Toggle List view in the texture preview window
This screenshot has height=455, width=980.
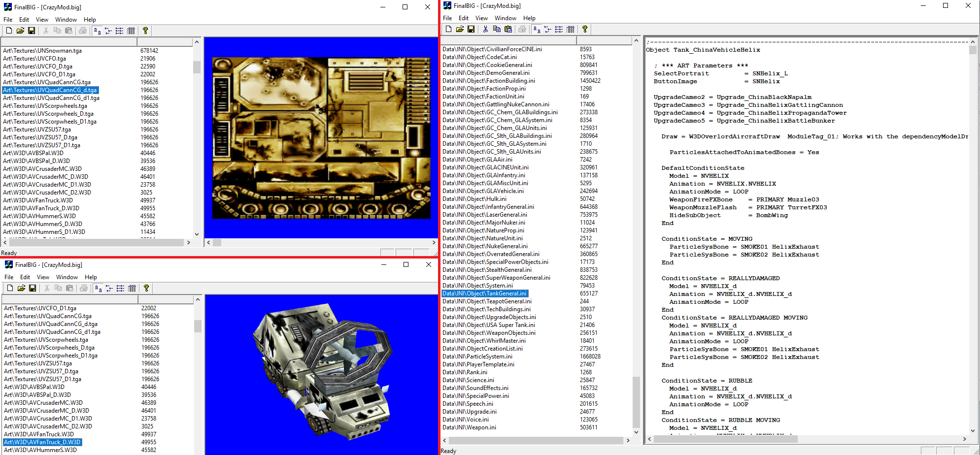coord(120,31)
